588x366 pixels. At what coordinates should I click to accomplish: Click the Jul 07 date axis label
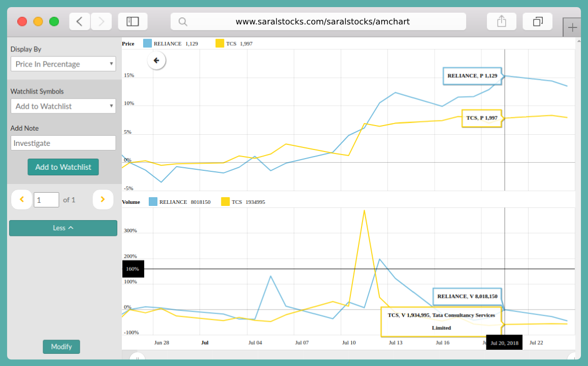(x=302, y=343)
